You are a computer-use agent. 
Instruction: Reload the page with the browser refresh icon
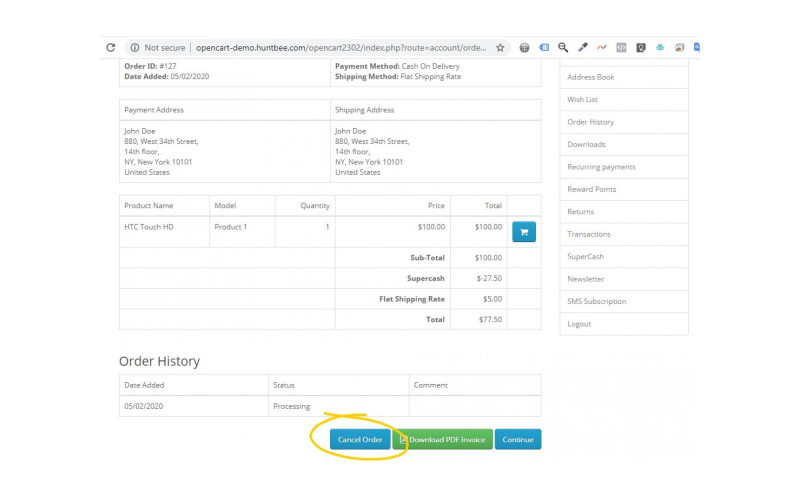[x=110, y=47]
